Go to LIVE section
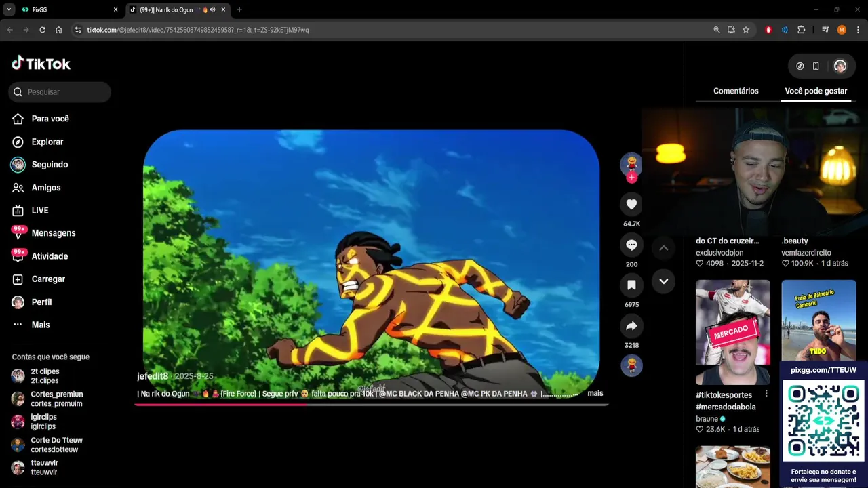868x488 pixels. point(39,210)
